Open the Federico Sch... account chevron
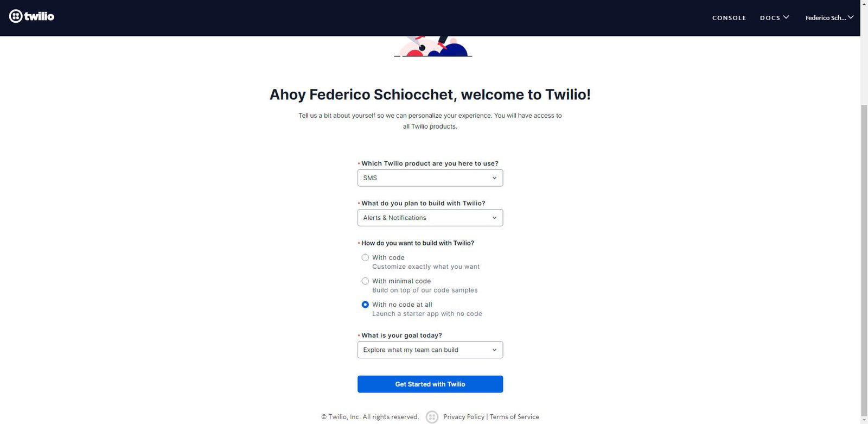The height and width of the screenshot is (424, 868). [x=851, y=17]
